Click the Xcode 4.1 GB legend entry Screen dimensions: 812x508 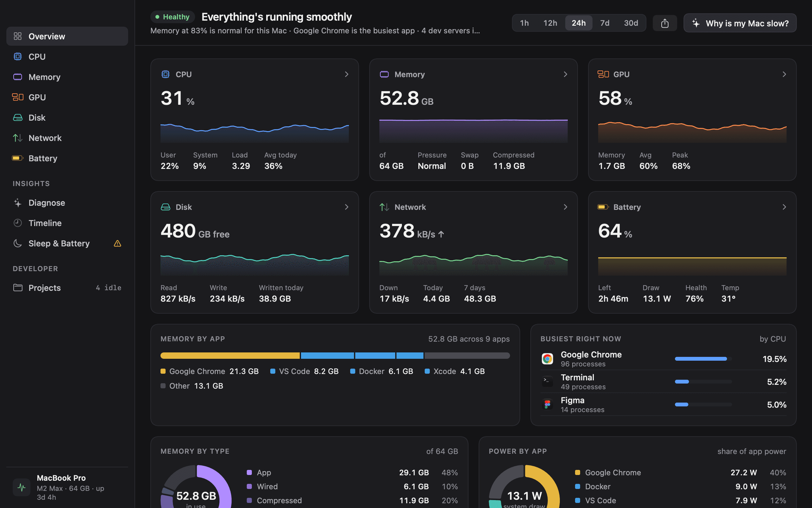[x=455, y=371]
